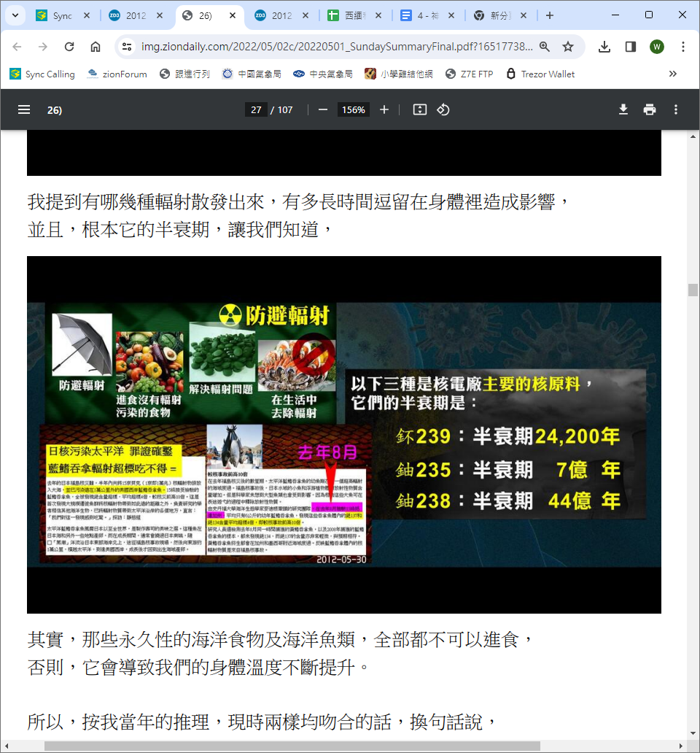Click text 鈈239：半衰期24,200年
The width and height of the screenshot is (700, 753).
pos(508,436)
